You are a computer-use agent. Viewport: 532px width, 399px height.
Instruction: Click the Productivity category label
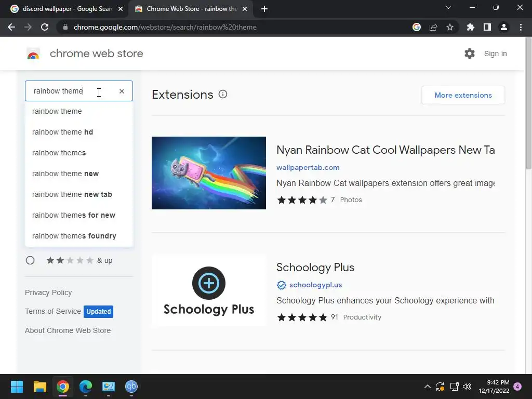pyautogui.click(x=362, y=317)
